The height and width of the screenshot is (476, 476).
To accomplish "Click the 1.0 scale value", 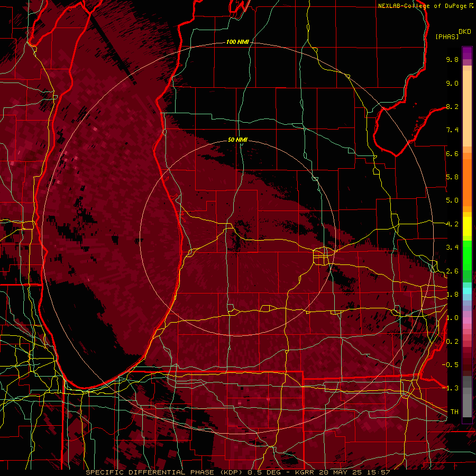I will 452,318.
